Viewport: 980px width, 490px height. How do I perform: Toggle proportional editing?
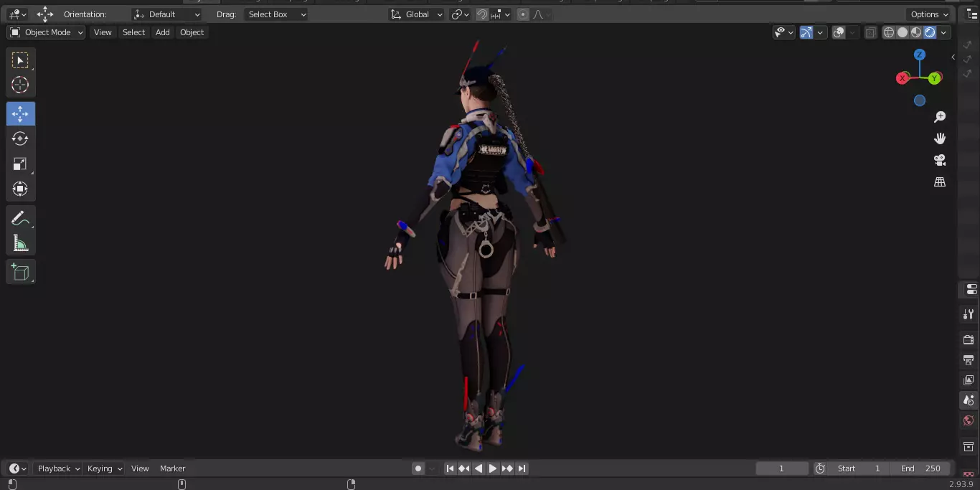point(522,14)
